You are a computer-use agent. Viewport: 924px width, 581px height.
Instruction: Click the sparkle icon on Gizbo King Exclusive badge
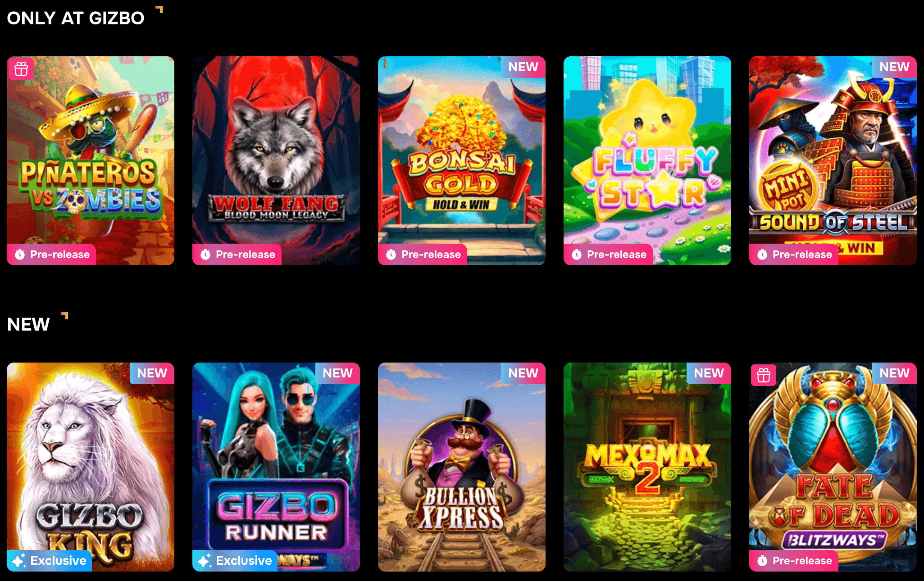[18, 561]
